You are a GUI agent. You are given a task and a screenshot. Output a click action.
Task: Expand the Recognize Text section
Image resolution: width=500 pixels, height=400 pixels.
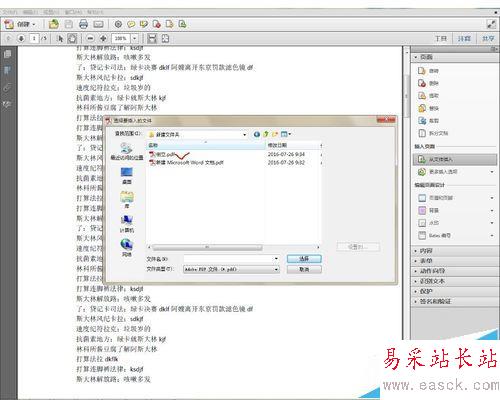tap(455, 281)
